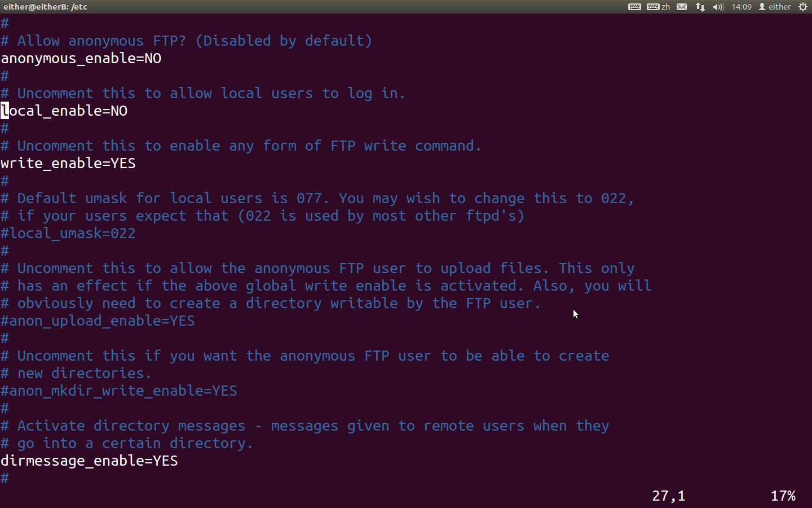Click the 17% file position indicator
Screen dimensions: 812x508
[783, 496]
